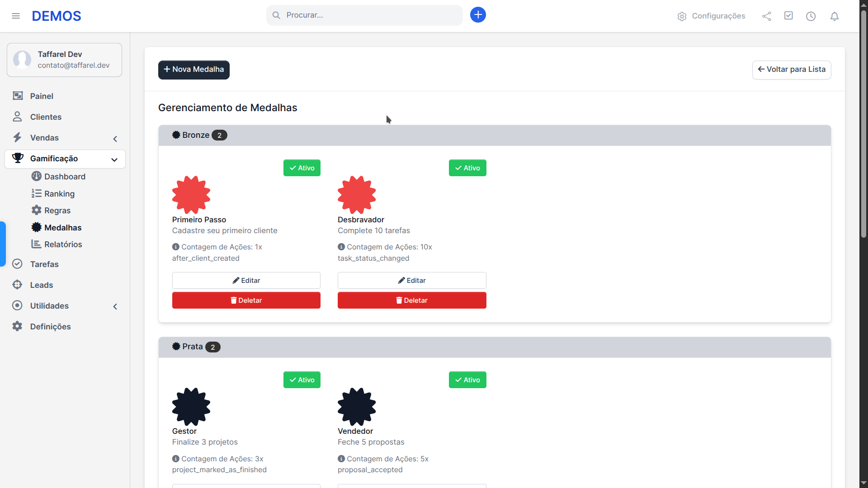868x488 pixels.
Task: Open the share icon in top bar
Action: point(767,16)
